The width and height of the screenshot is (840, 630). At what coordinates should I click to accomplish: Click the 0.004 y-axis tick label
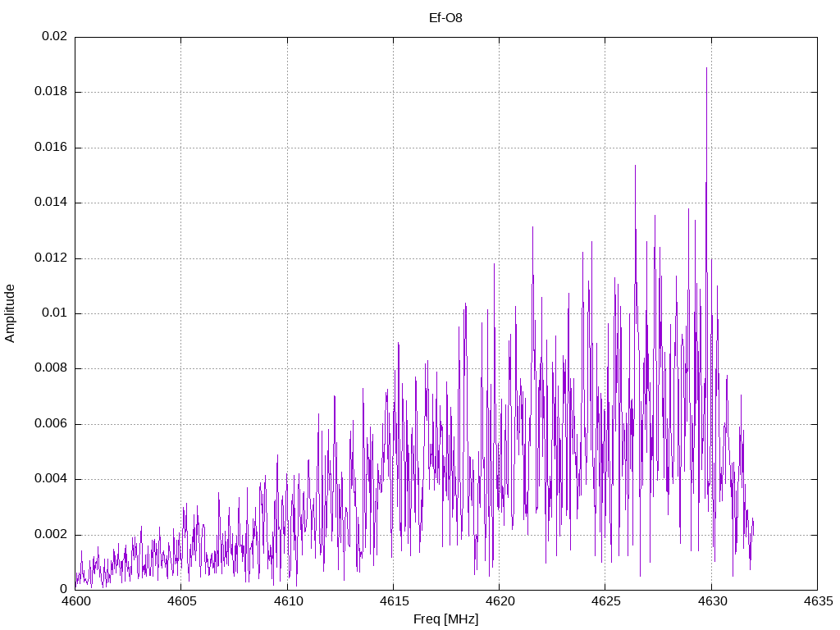51,479
